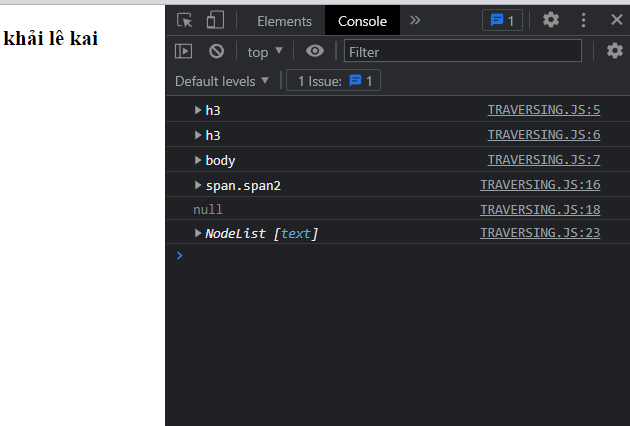Click the body text in log
Screen dimensions: 630x426
pyautogui.click(x=220, y=160)
